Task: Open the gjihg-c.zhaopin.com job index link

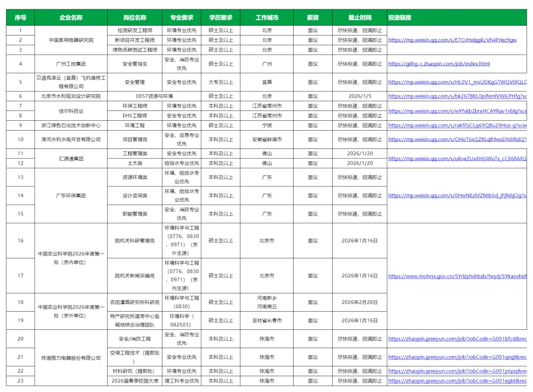Action: [439, 64]
